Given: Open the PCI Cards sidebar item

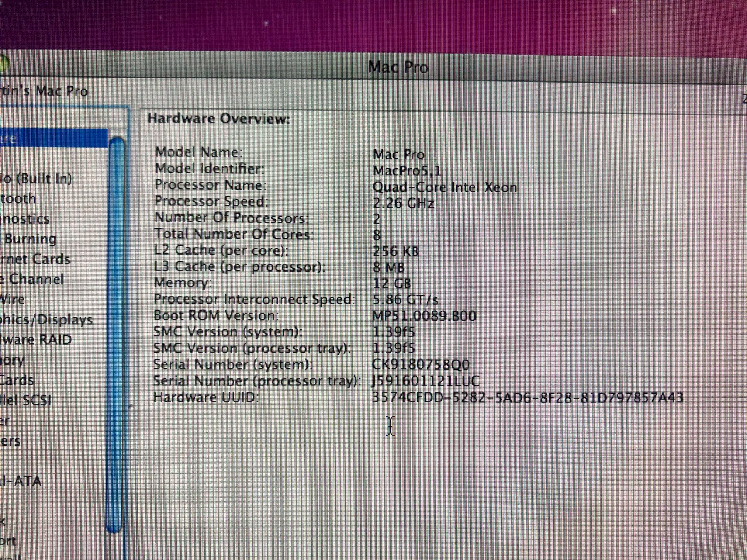Looking at the screenshot, I should point(17,380).
